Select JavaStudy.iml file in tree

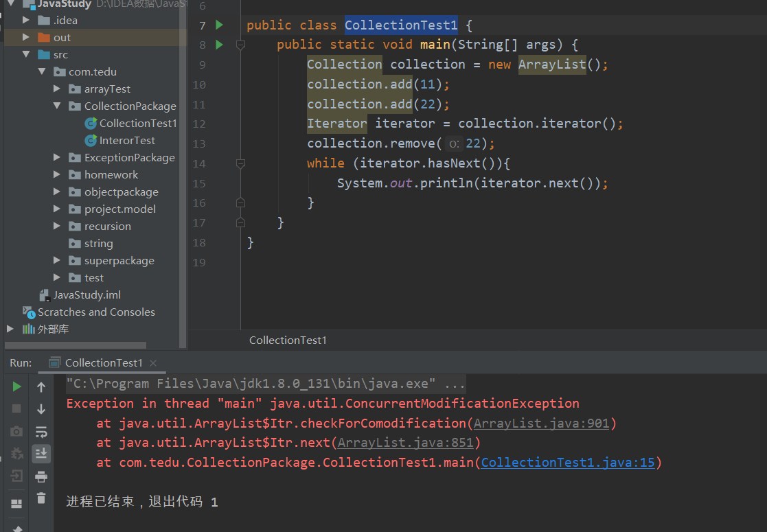(87, 295)
